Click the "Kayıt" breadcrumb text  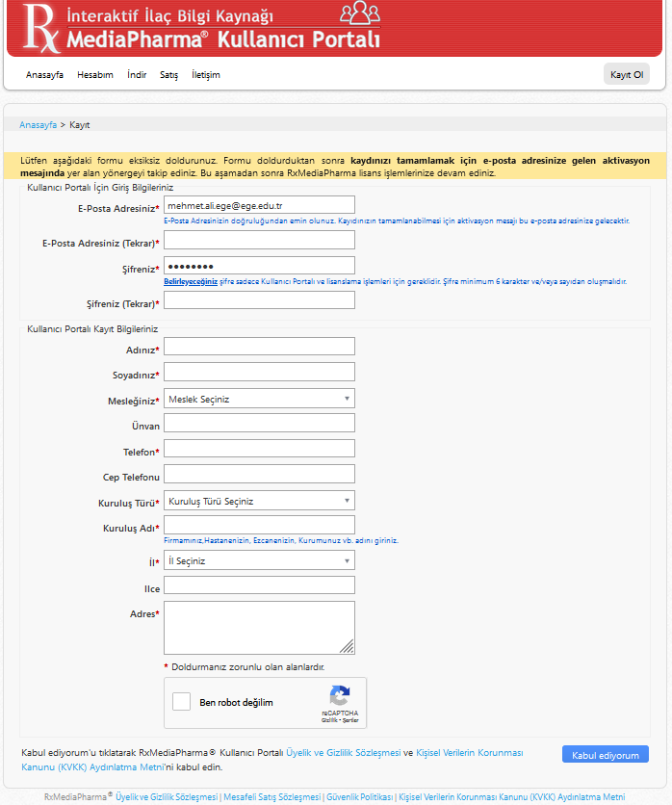coord(80,125)
